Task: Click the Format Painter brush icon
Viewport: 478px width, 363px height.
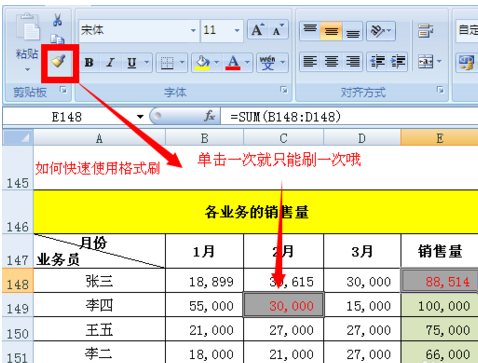Action: coord(59,61)
